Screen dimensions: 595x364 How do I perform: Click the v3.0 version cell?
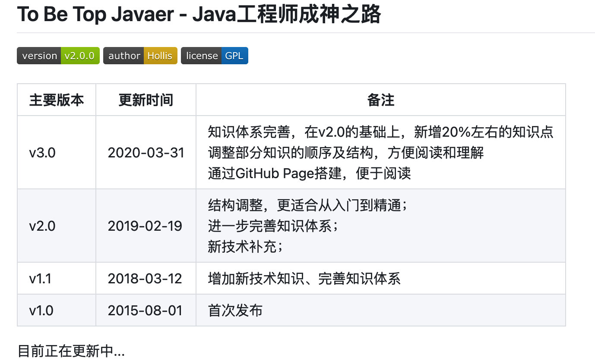41,153
